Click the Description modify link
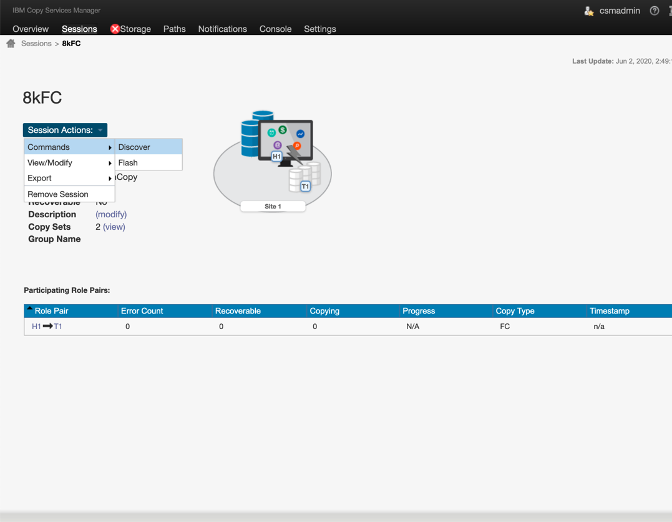This screenshot has height=522, width=672. tap(111, 214)
